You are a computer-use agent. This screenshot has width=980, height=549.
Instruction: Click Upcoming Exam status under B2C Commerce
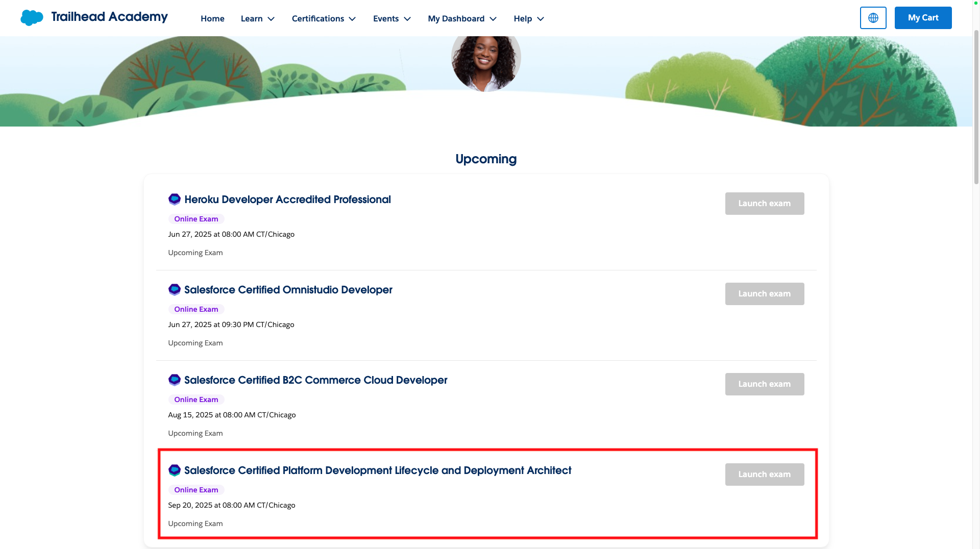(x=195, y=433)
